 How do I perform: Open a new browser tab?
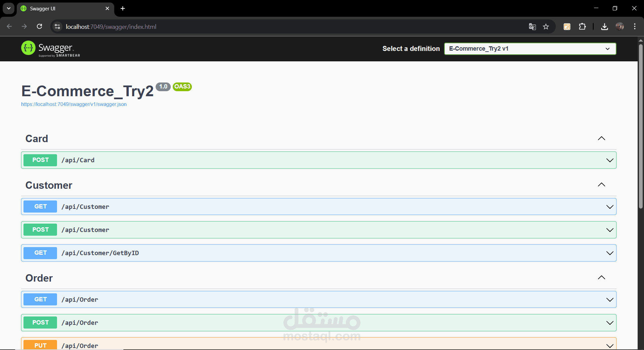(123, 8)
